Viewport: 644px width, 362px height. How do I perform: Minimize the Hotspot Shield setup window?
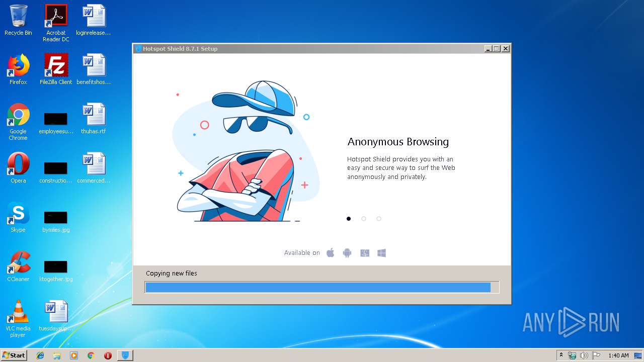[x=488, y=49]
